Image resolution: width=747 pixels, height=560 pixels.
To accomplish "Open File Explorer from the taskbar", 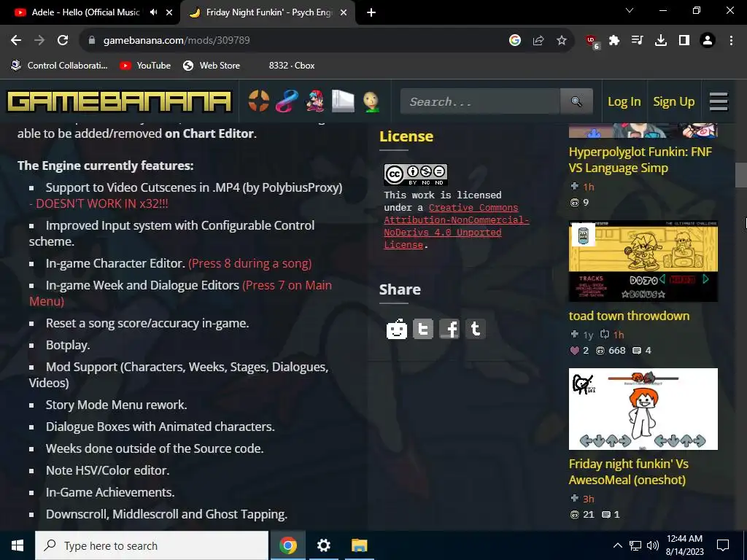I will point(359,545).
